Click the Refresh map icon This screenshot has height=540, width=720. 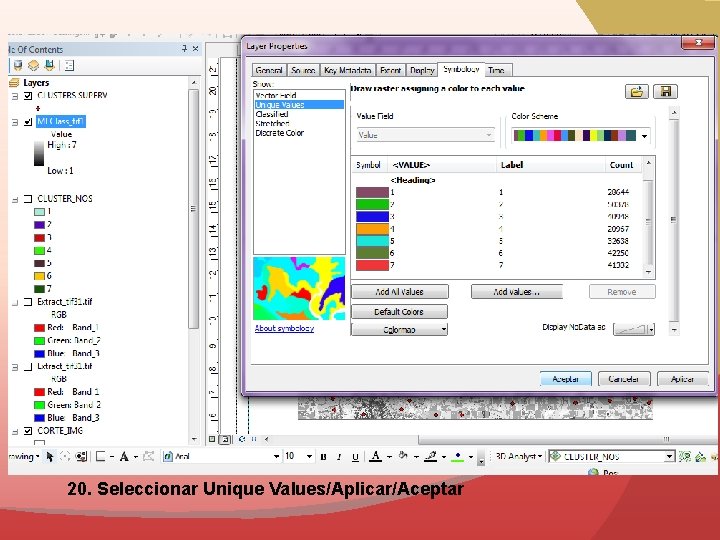242,439
